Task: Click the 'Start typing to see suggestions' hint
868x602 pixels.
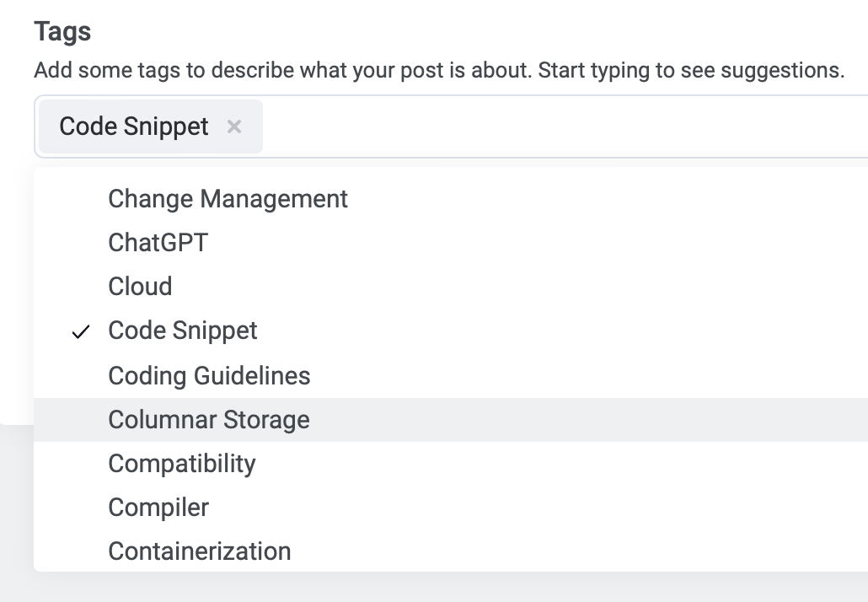Action: [691, 70]
